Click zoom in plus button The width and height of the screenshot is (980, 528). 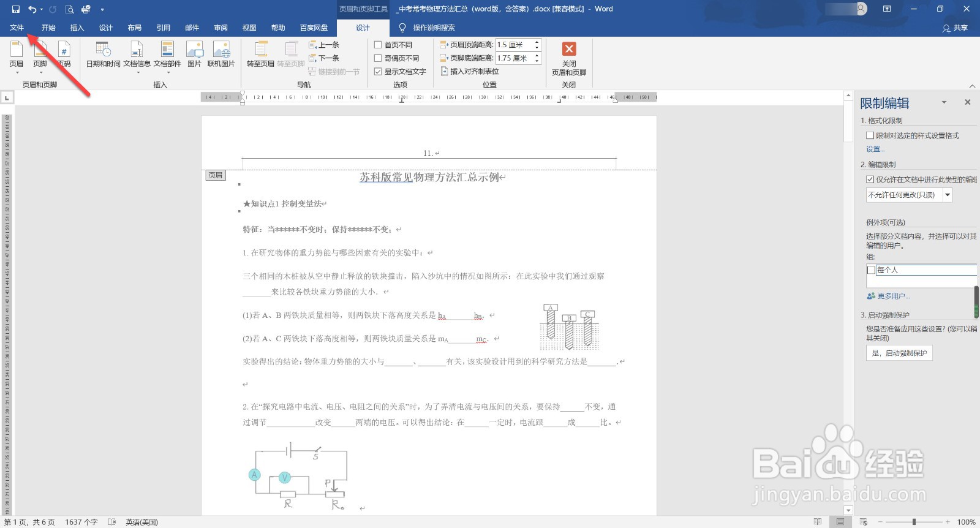[948, 522]
